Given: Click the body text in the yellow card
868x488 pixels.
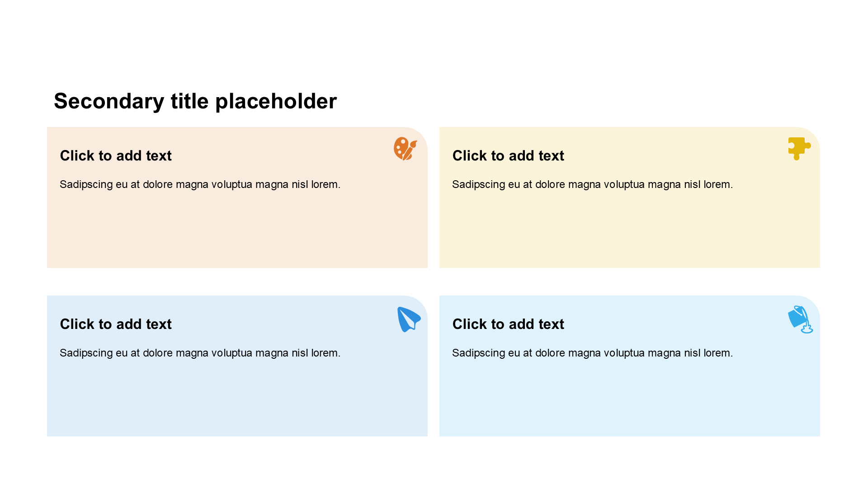Looking at the screenshot, I should click(592, 184).
